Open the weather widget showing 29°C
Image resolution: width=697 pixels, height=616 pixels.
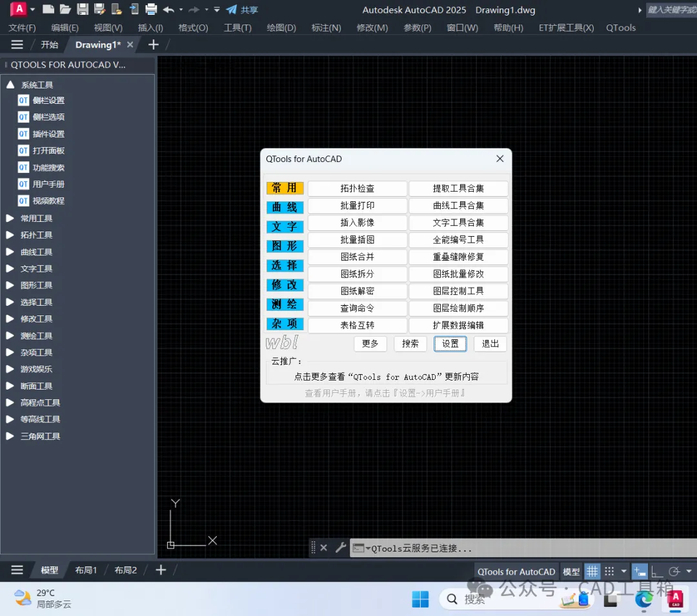43,598
